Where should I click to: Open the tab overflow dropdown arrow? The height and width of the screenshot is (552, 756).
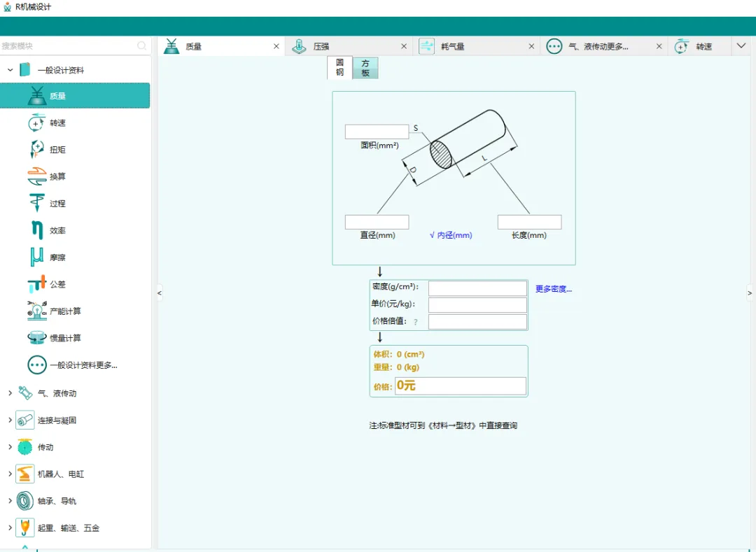click(x=741, y=45)
